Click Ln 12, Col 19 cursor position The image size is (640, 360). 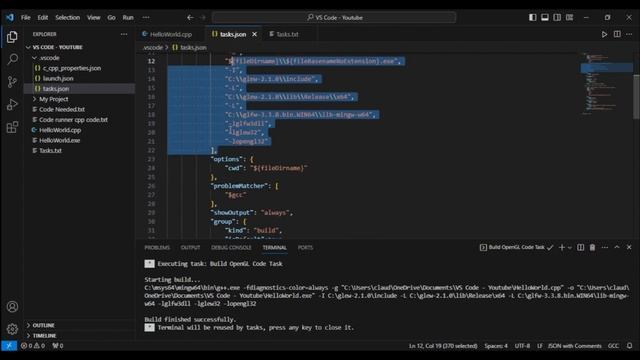[x=443, y=346]
